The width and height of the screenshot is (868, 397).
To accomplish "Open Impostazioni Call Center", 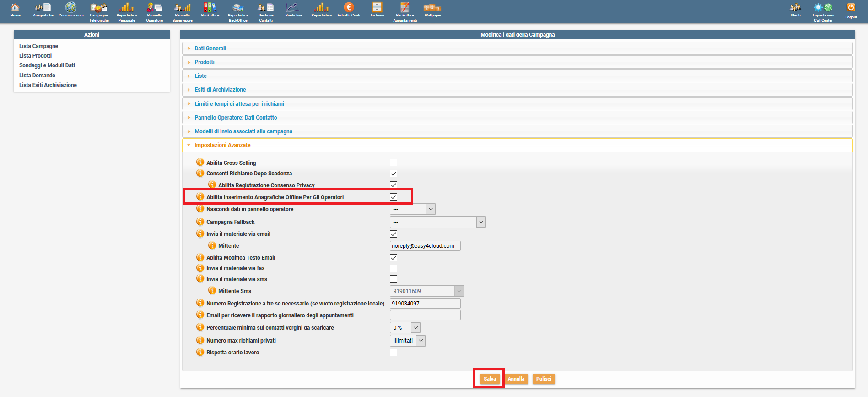I will [x=823, y=12].
